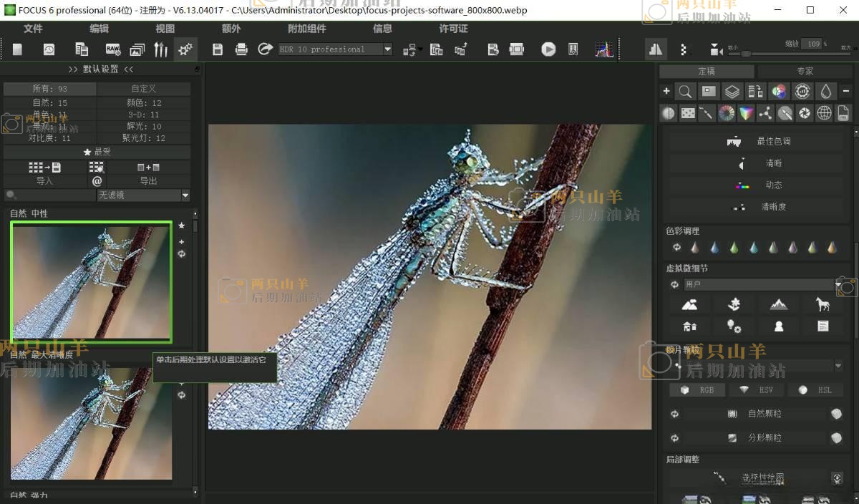
Task: Click the zoom slider handle
Action: [x=745, y=54]
